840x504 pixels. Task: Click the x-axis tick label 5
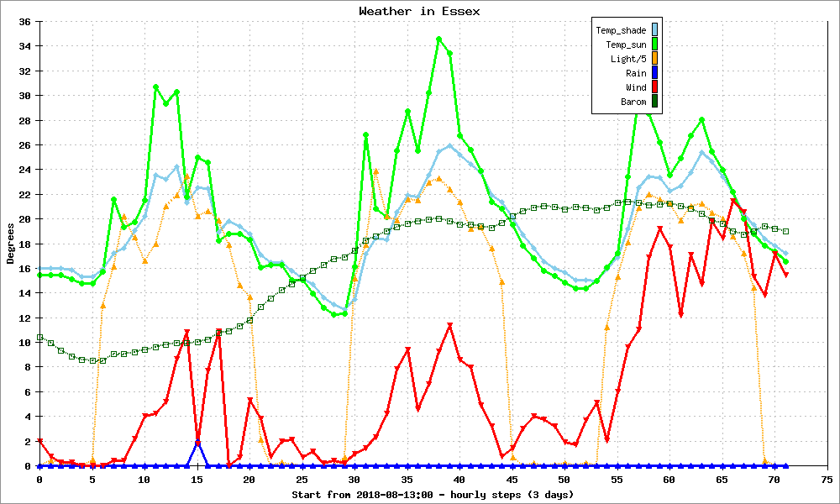pos(92,480)
